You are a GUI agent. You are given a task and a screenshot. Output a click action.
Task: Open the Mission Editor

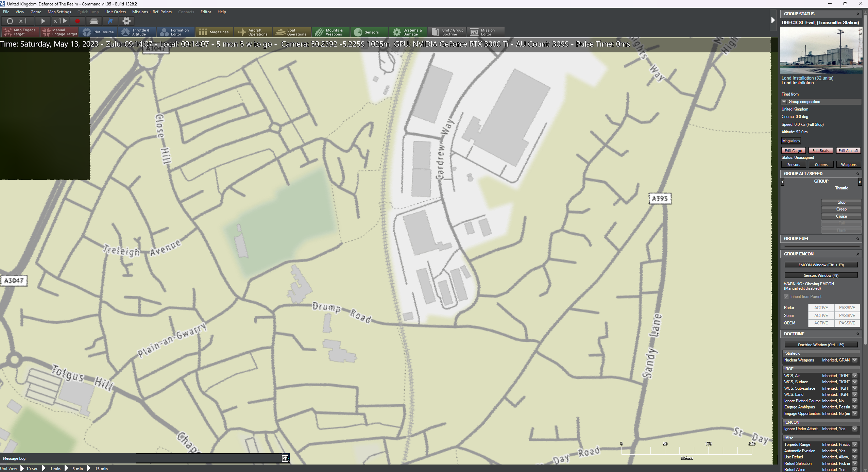[486, 32]
